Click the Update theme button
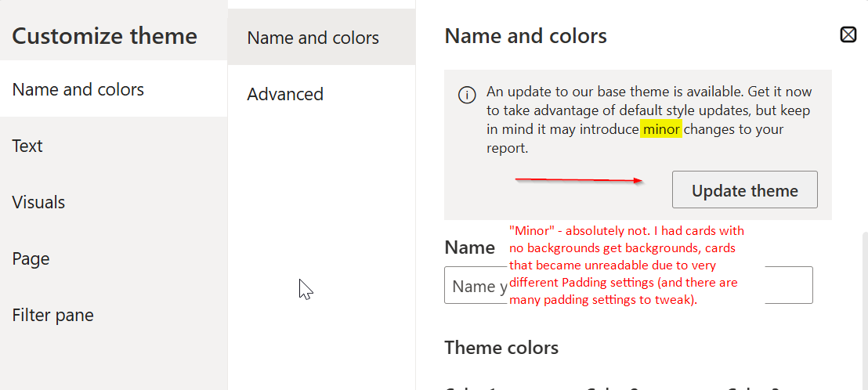 [744, 190]
